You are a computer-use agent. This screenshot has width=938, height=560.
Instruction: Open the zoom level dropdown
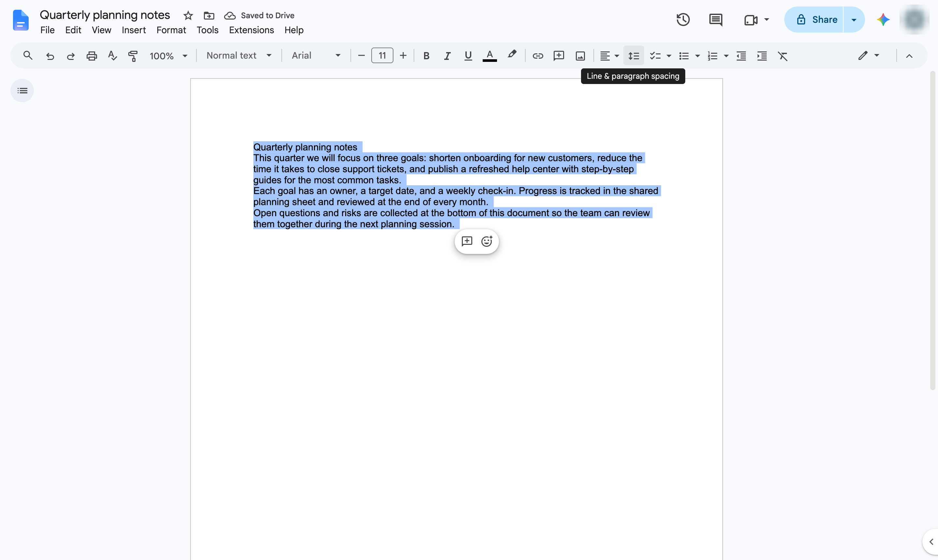[168, 56]
